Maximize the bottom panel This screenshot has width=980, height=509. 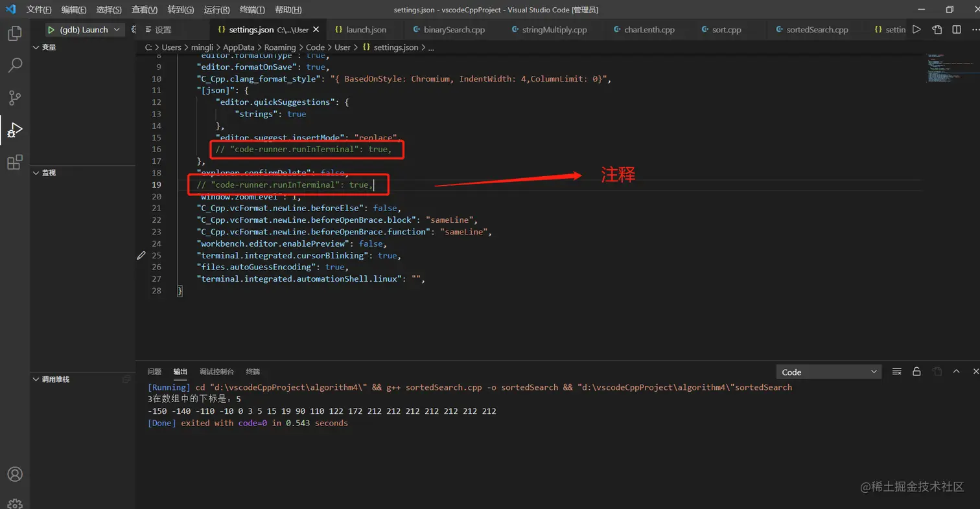click(x=956, y=372)
